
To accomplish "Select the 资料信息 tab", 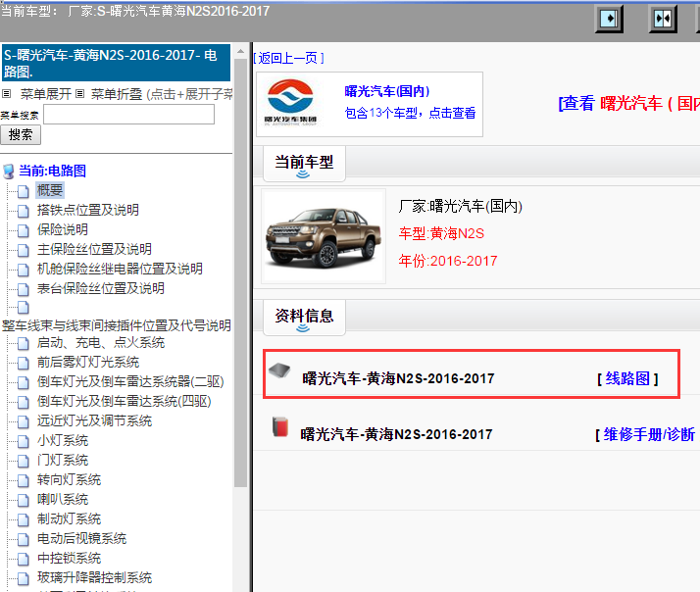I will tap(304, 318).
